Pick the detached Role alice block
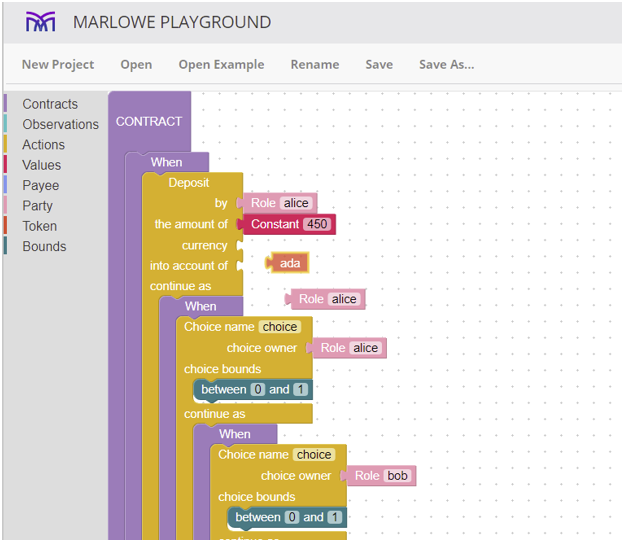The image size is (622, 542). click(325, 299)
